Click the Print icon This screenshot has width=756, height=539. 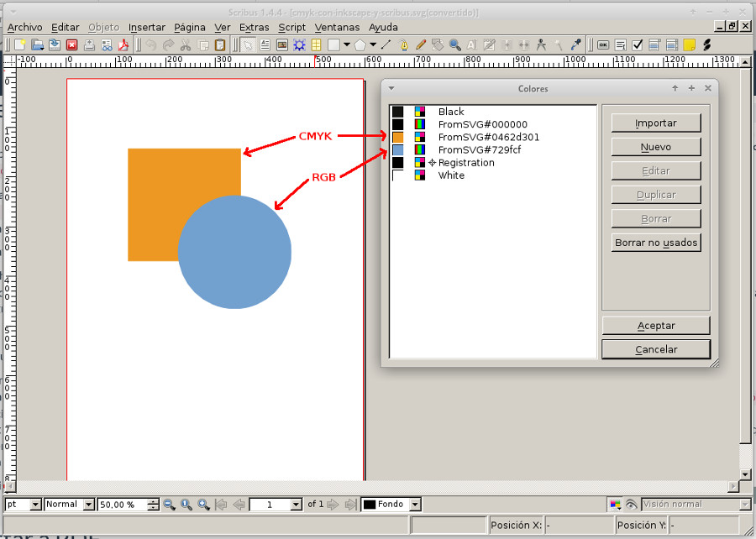tap(89, 44)
